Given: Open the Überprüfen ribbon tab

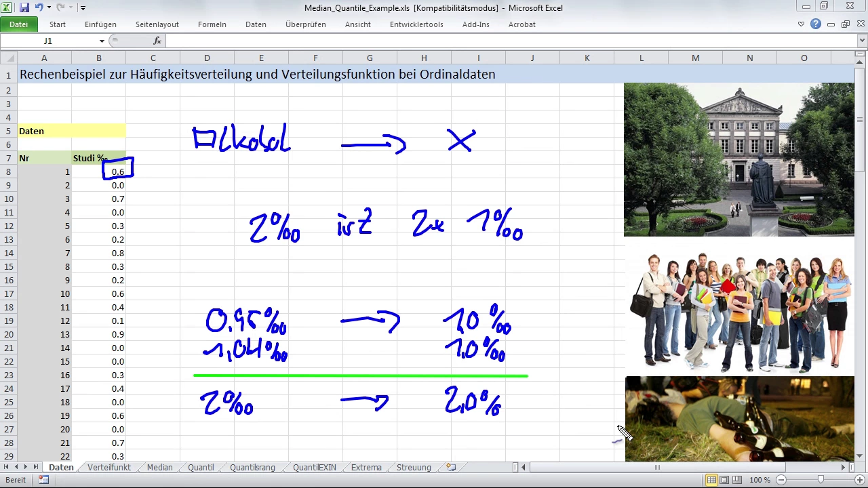Looking at the screenshot, I should 306,24.
